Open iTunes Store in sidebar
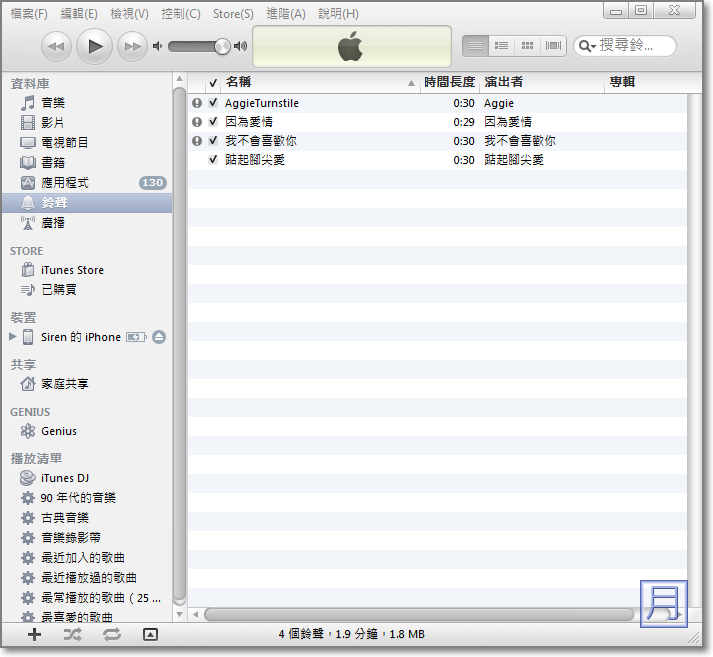The image size is (713, 657). [x=72, y=270]
